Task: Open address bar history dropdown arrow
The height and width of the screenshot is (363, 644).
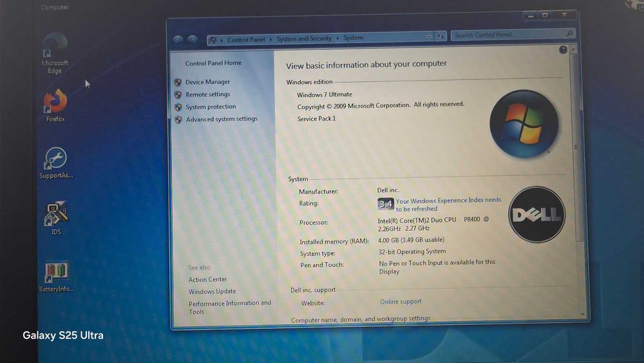Action: 429,37
